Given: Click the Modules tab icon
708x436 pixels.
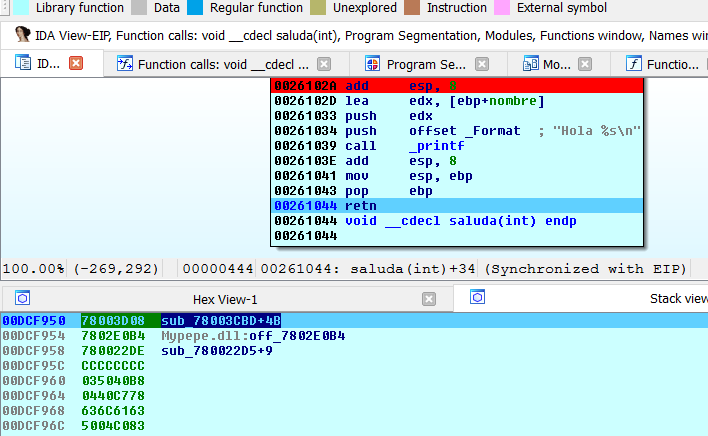Looking at the screenshot, I should tap(529, 64).
